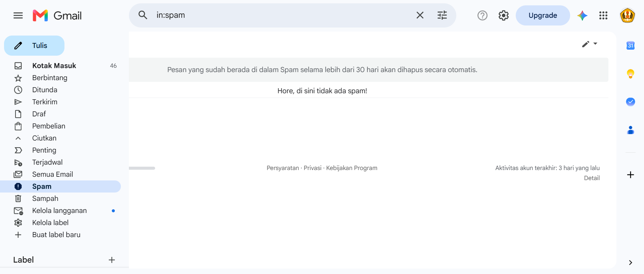This screenshot has height=274, width=644.
Task: Click the Tulis compose button
Action: 34,46
